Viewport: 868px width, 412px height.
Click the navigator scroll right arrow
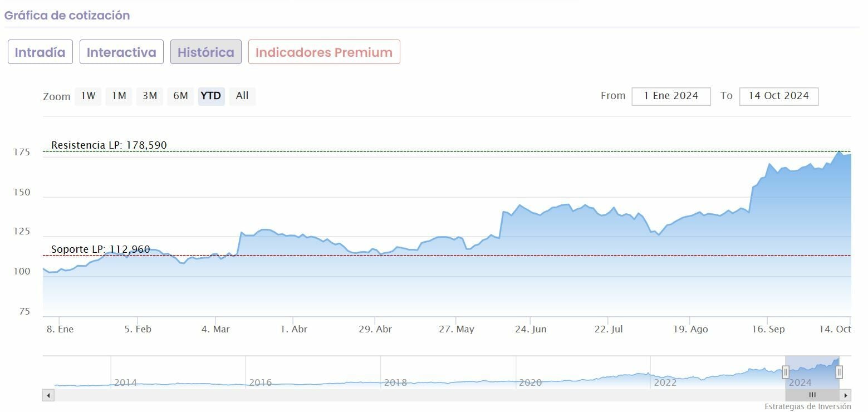coord(846,395)
